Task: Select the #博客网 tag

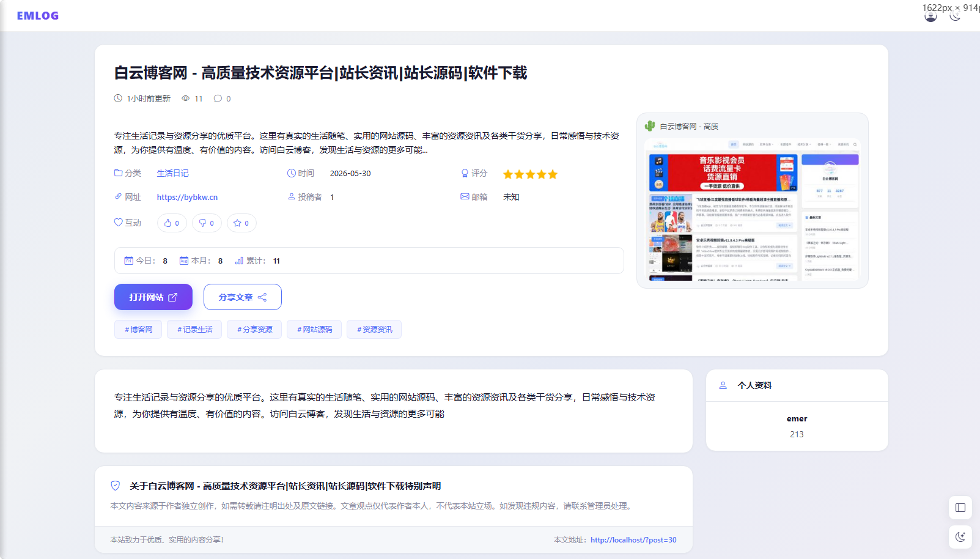Action: click(x=139, y=330)
